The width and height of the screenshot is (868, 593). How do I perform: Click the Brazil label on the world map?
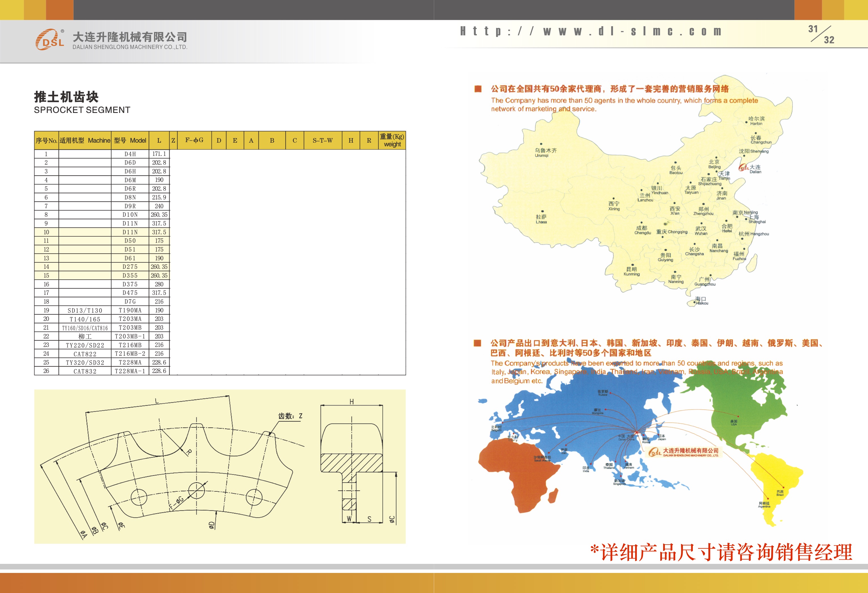(780, 493)
